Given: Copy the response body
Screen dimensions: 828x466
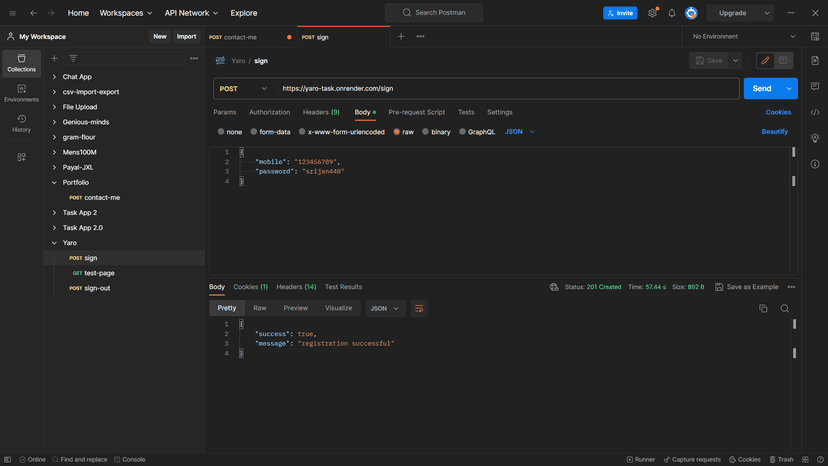Looking at the screenshot, I should [x=763, y=309].
